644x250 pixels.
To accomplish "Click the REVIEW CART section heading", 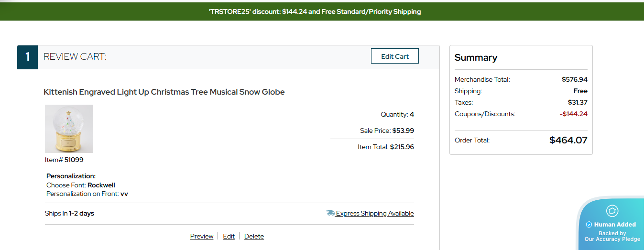I will (75, 57).
